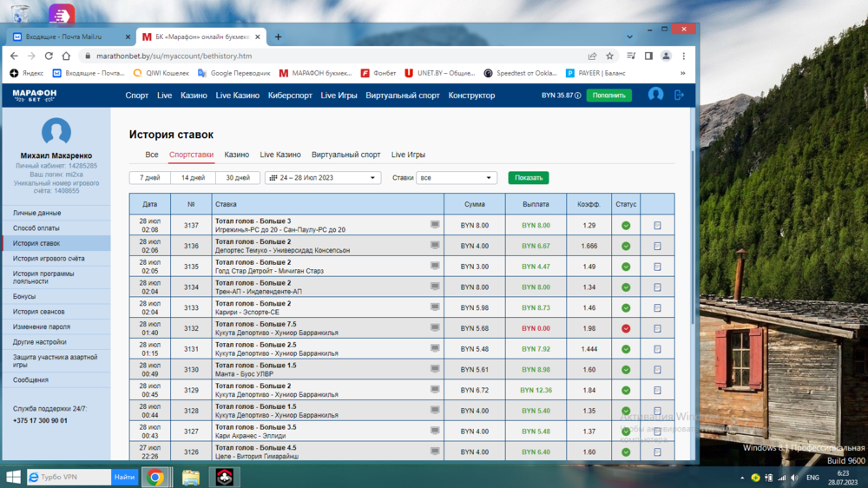Click green won status icon for bet 3137
This screenshot has height=488, width=868.
click(626, 226)
